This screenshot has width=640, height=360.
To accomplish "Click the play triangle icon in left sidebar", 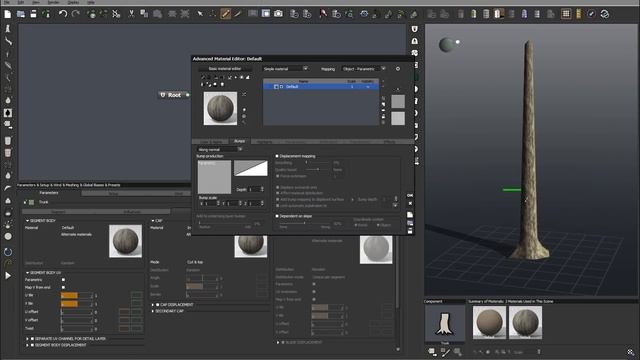I will (x=8, y=276).
